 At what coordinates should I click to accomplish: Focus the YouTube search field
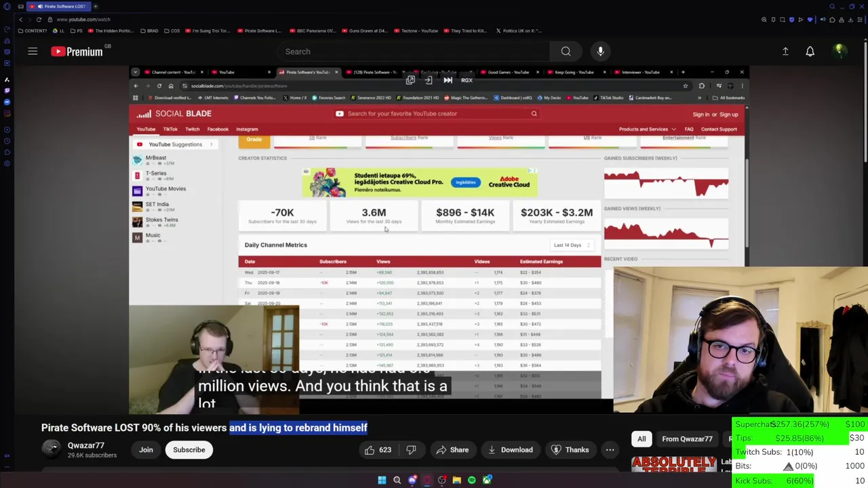click(x=414, y=52)
